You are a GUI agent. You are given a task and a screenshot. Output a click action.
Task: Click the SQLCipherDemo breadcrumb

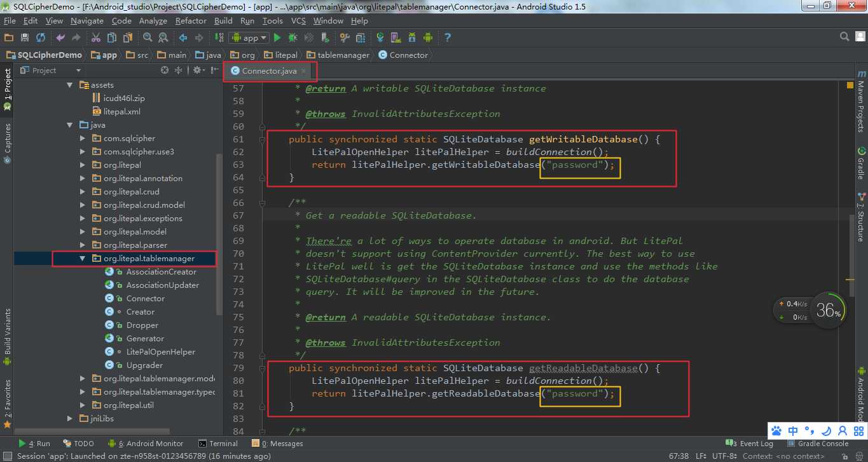[x=44, y=55]
